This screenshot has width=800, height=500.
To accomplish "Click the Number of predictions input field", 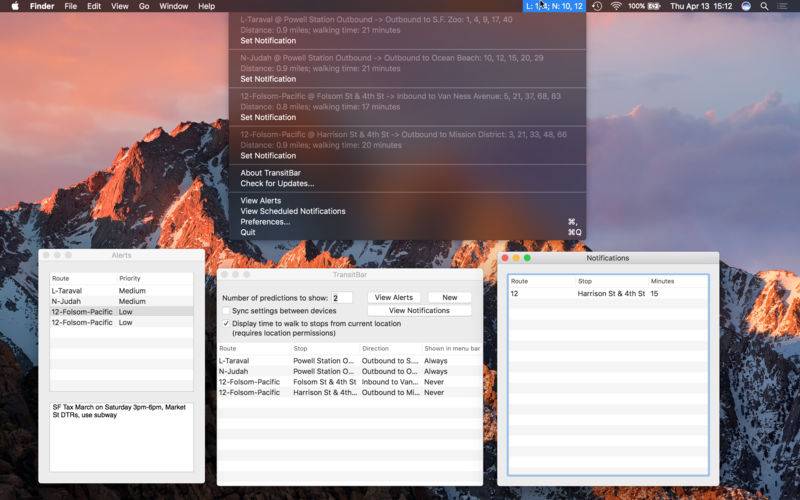I will click(342, 298).
